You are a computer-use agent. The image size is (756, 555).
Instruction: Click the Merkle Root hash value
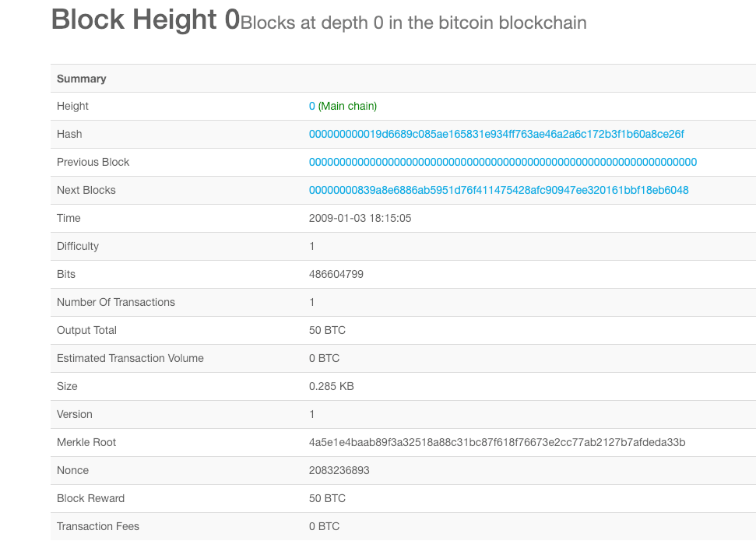(497, 443)
